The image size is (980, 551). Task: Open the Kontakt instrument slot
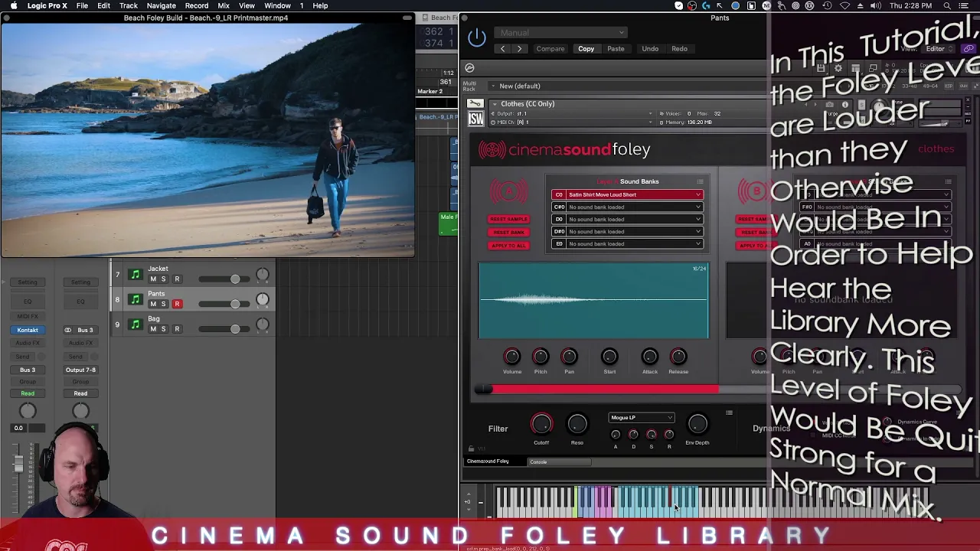point(28,330)
